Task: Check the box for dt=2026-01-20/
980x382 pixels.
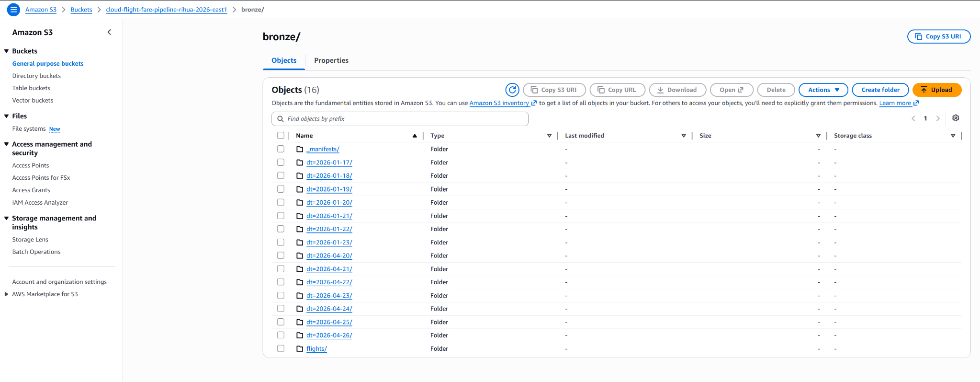Action: (x=281, y=202)
